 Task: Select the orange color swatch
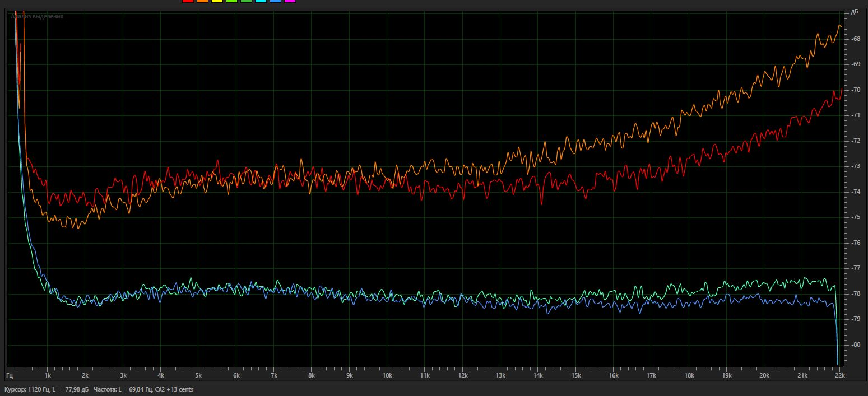coord(202,1)
